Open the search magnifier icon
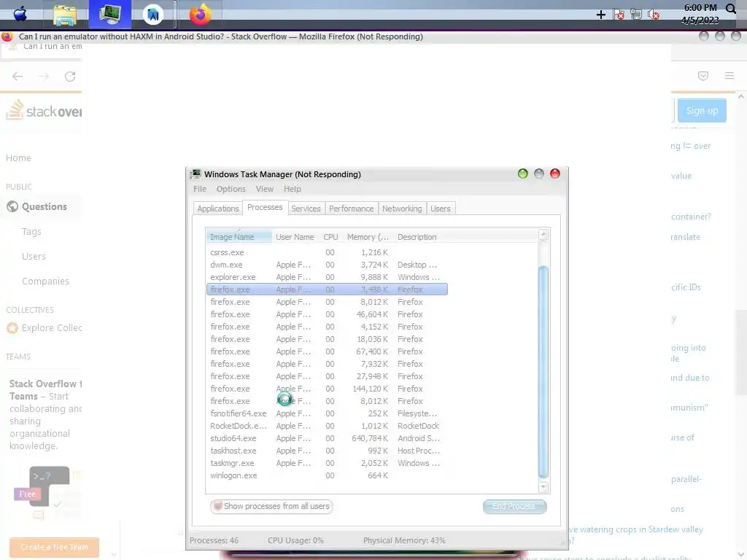Viewport: 747px width, 560px height. coord(731,8)
